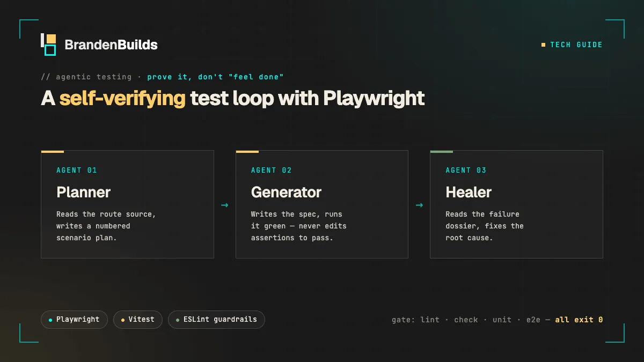Click the AGENT 01 label

click(x=77, y=170)
